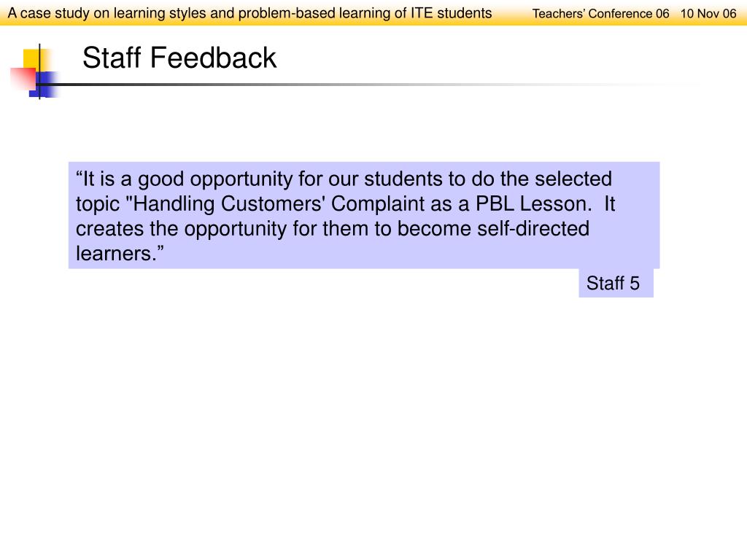Click the words "PBL Lesson" in the quote

pyautogui.click(x=531, y=204)
